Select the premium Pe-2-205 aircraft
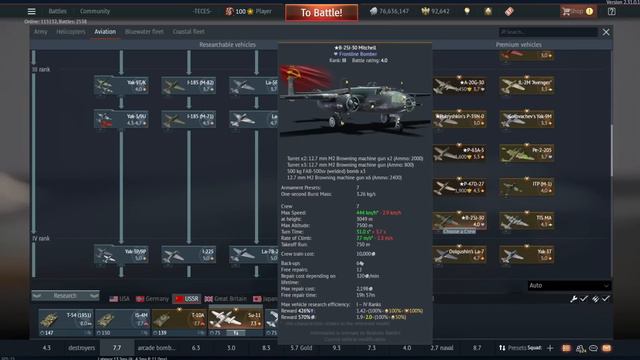Viewport: 640px width, 360px height. point(527,153)
